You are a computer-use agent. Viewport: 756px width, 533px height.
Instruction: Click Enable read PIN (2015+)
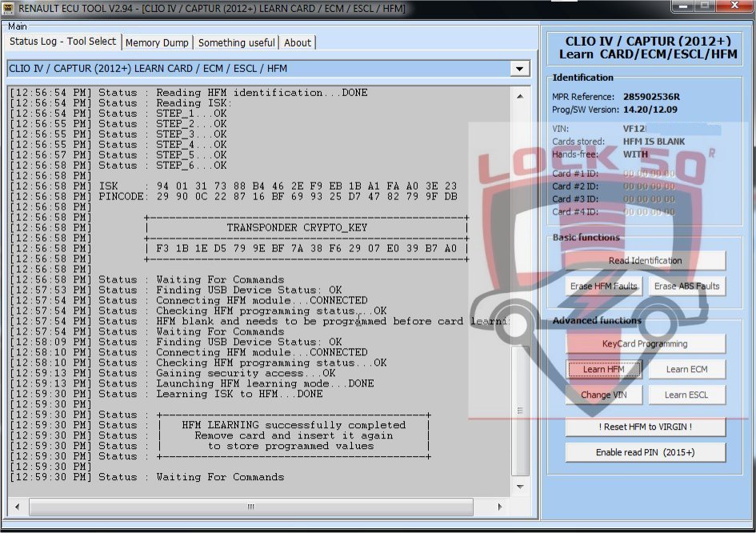(x=645, y=452)
